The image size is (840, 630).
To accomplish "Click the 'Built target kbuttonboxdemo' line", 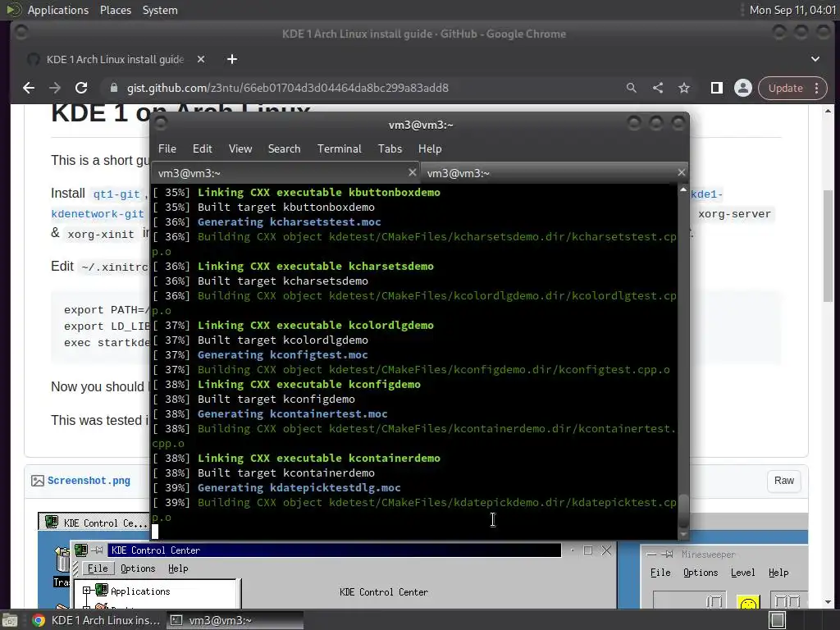I will (286, 207).
